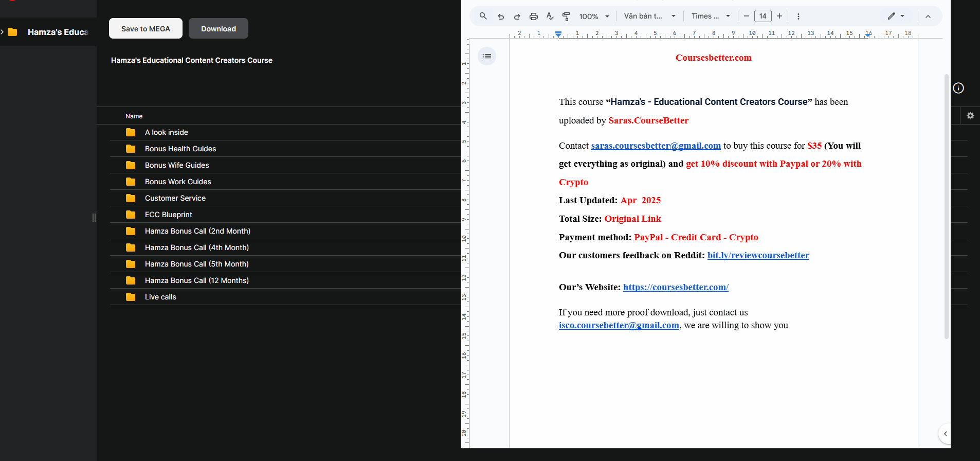Open MEGA settings gear icon

(x=970, y=116)
